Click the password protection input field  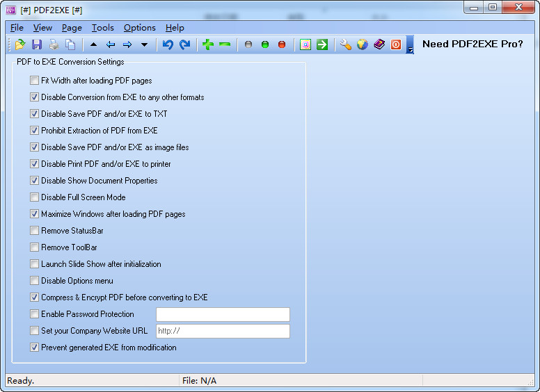pos(223,314)
